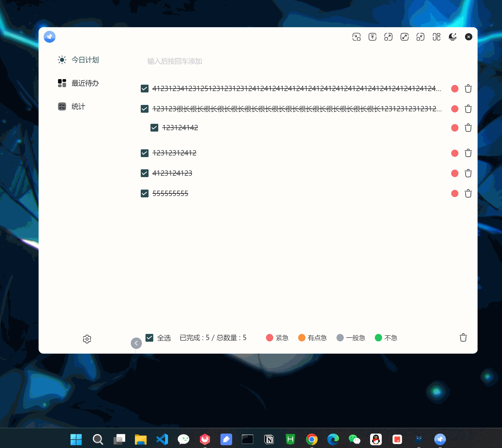Toggle dark mode moon icon
The width and height of the screenshot is (502, 448).
pos(453,37)
